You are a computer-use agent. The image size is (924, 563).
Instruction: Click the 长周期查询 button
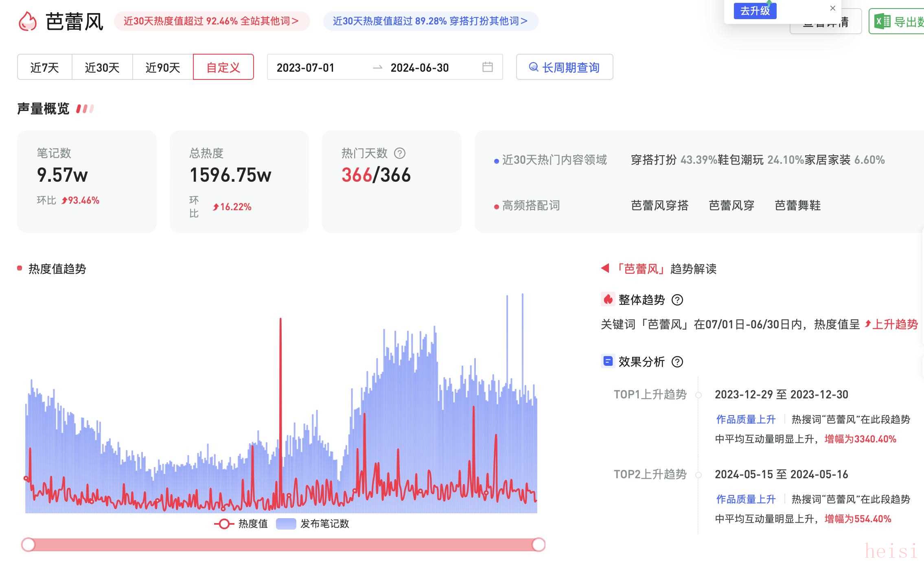tap(565, 67)
